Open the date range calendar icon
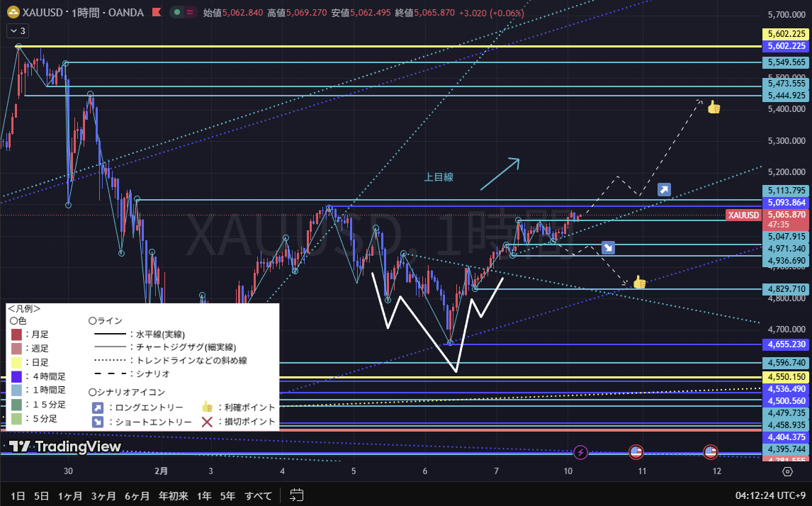The width and height of the screenshot is (812, 506). 297,495
